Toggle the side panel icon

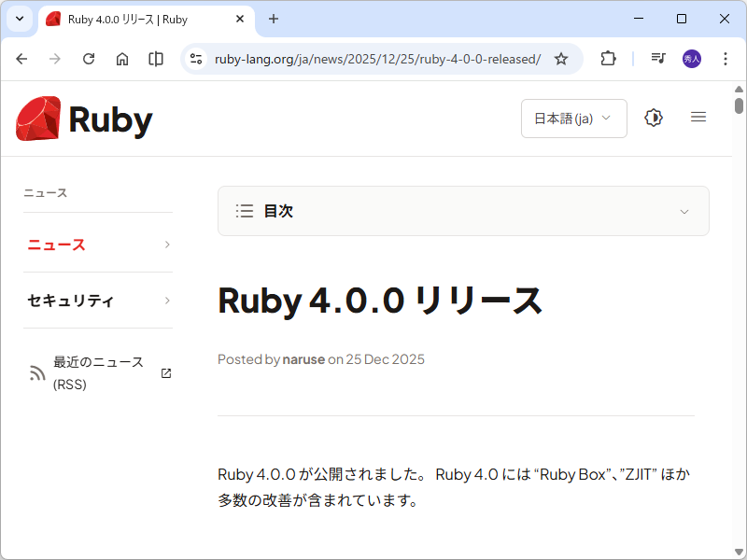click(155, 58)
